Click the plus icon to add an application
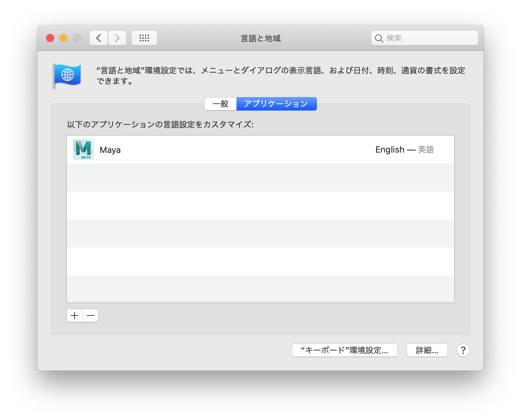The image size is (521, 420). [74, 315]
